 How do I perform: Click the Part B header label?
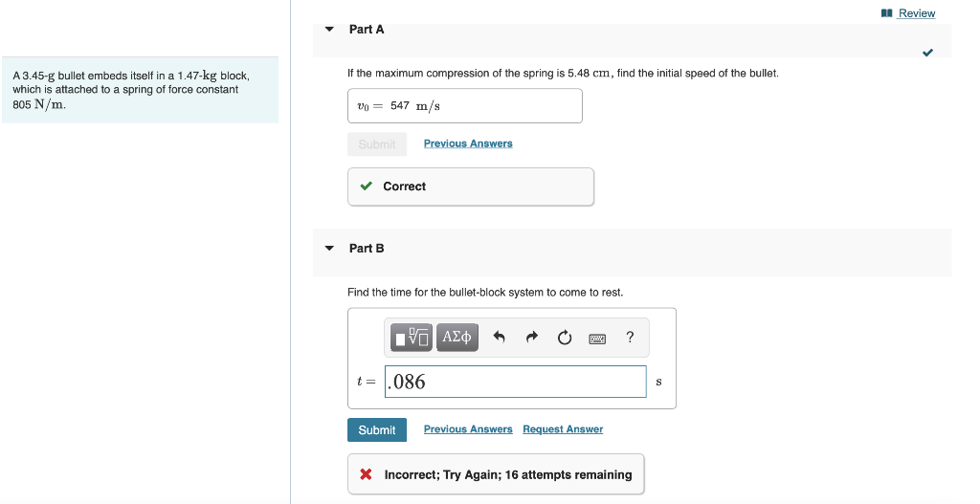(x=367, y=249)
